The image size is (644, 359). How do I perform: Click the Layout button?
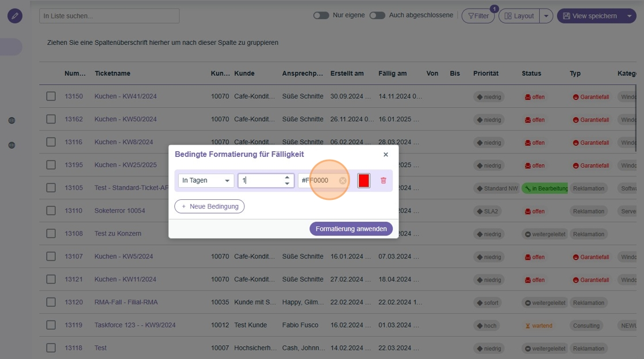tap(519, 16)
